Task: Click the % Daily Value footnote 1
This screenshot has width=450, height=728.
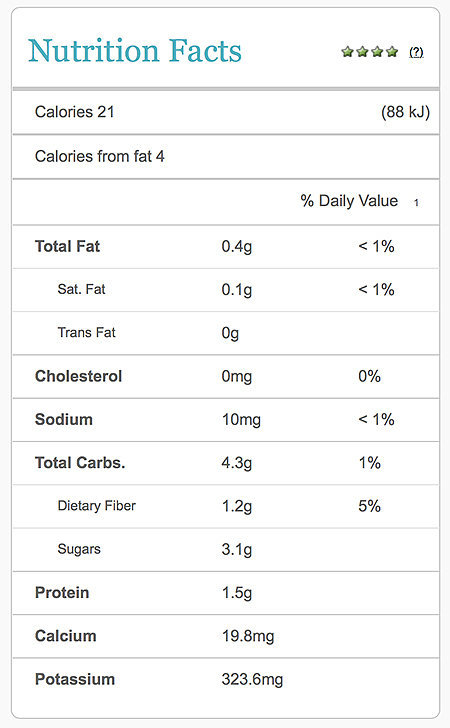Action: point(416,202)
